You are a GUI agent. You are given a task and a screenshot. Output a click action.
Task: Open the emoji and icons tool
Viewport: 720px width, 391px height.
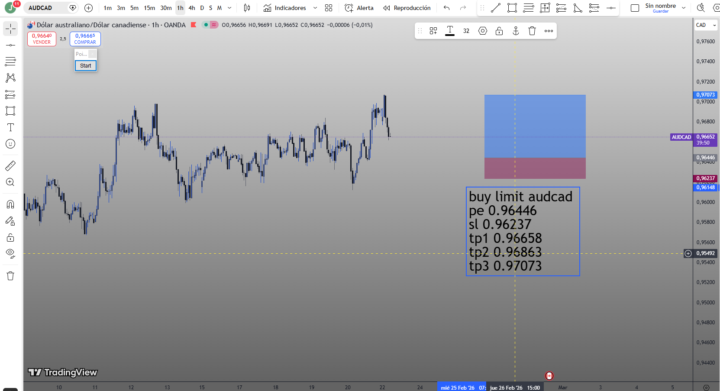pos(10,144)
